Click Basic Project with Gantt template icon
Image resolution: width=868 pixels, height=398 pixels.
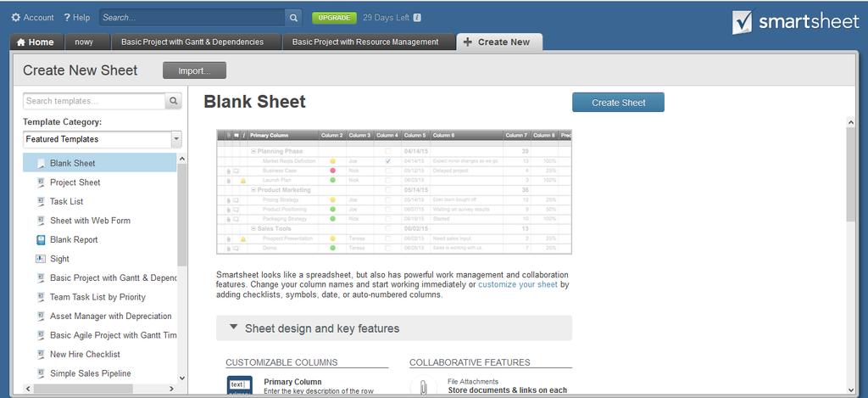click(x=41, y=277)
